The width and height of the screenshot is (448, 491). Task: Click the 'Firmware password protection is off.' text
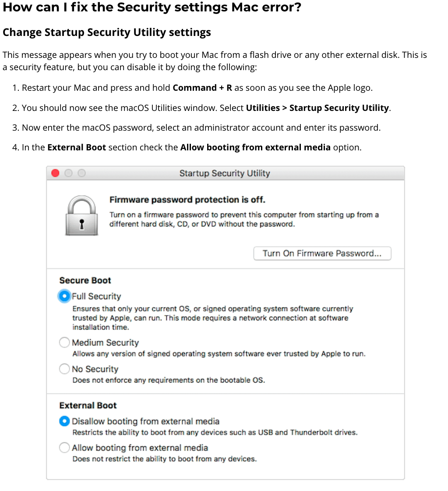click(187, 200)
